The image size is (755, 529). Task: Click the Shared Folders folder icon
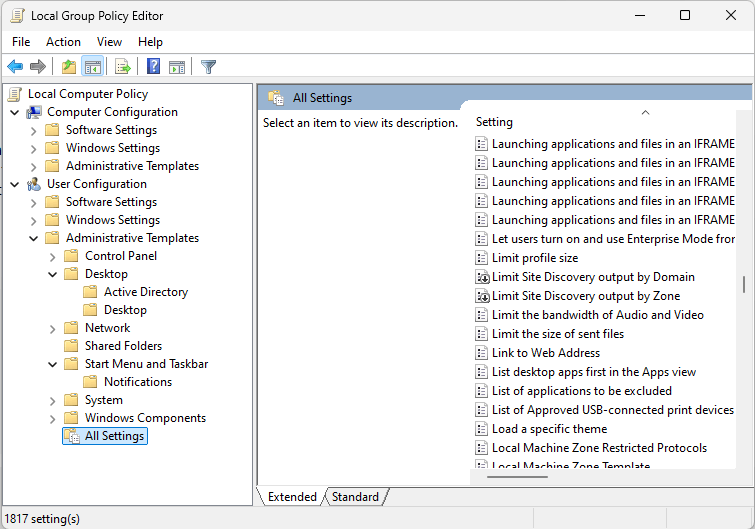(71, 346)
